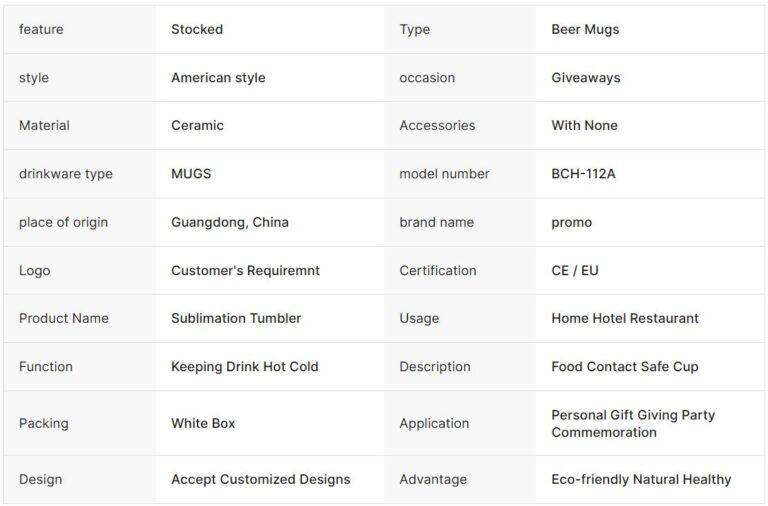
Task: Click the 'drinkware type' label
Action: (x=66, y=173)
